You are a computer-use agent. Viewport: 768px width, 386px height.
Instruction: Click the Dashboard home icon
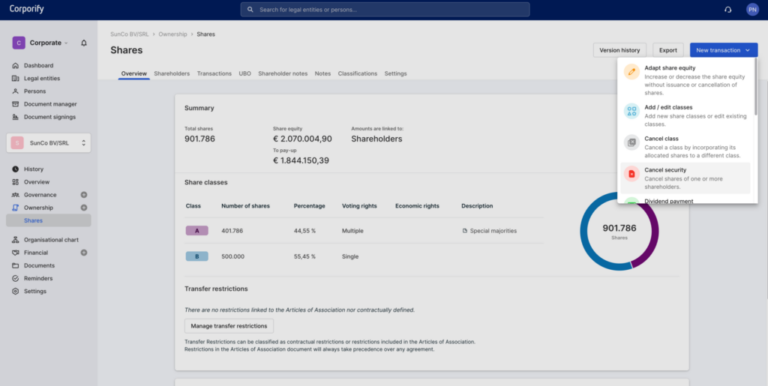point(15,65)
